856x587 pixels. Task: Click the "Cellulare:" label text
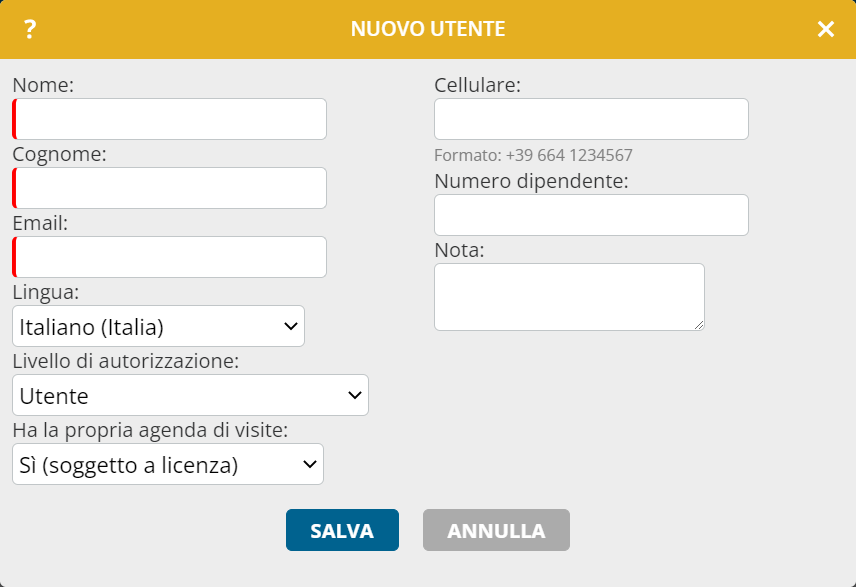[x=478, y=85]
